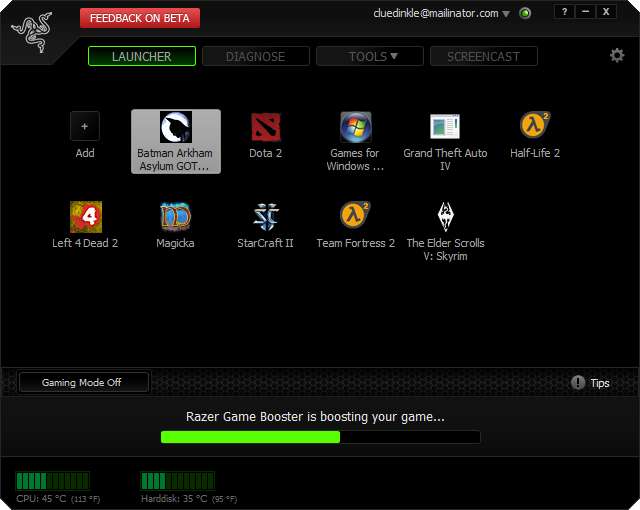
Task: Click the Add game plus button
Action: (85, 127)
